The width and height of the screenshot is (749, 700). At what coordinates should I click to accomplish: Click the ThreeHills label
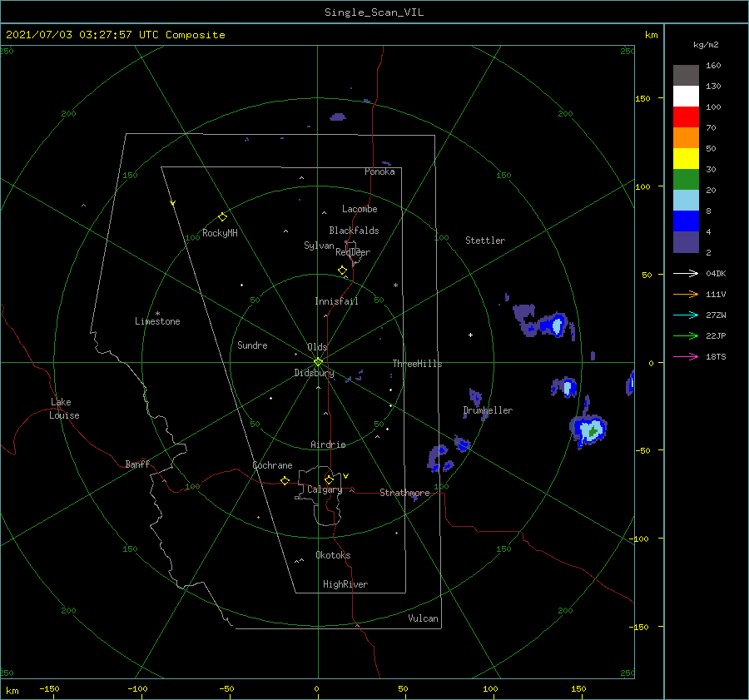point(417,364)
